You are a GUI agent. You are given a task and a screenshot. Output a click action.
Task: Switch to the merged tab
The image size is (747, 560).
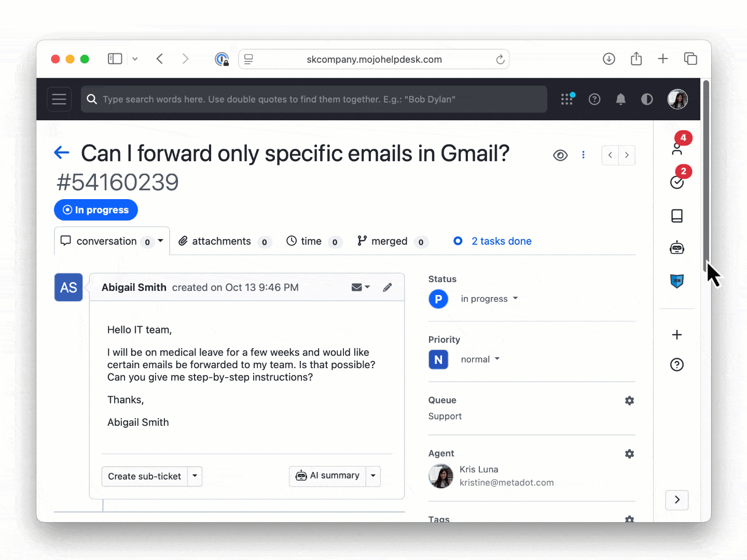point(389,241)
